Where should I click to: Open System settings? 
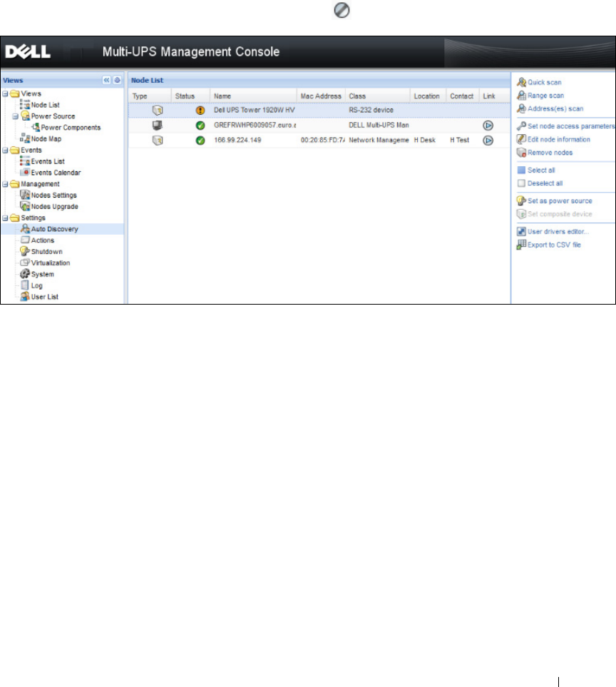(x=43, y=274)
